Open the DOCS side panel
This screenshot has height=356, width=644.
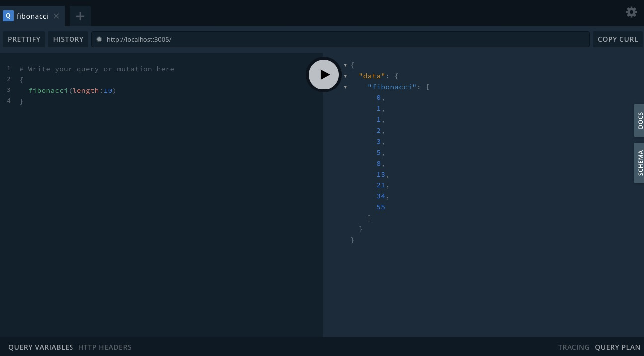point(640,121)
